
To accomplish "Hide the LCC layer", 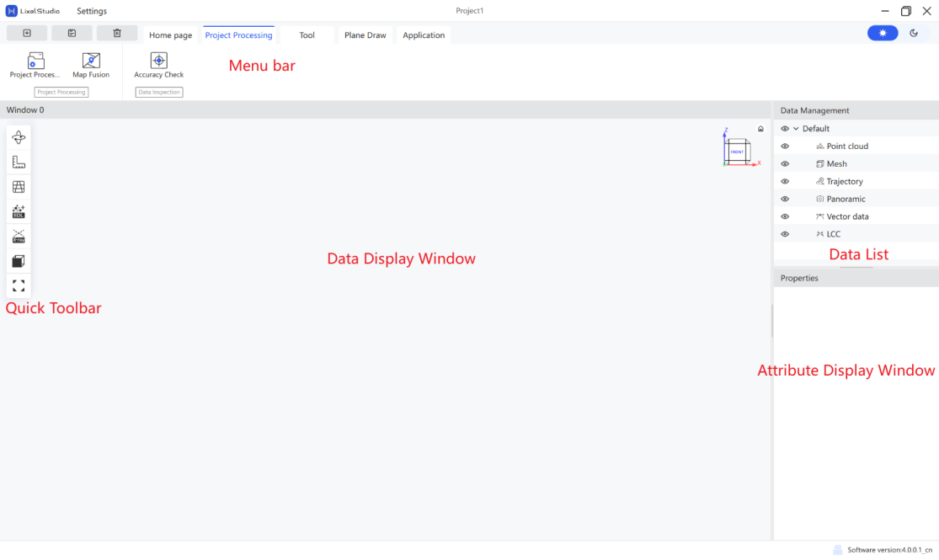I will tap(785, 234).
